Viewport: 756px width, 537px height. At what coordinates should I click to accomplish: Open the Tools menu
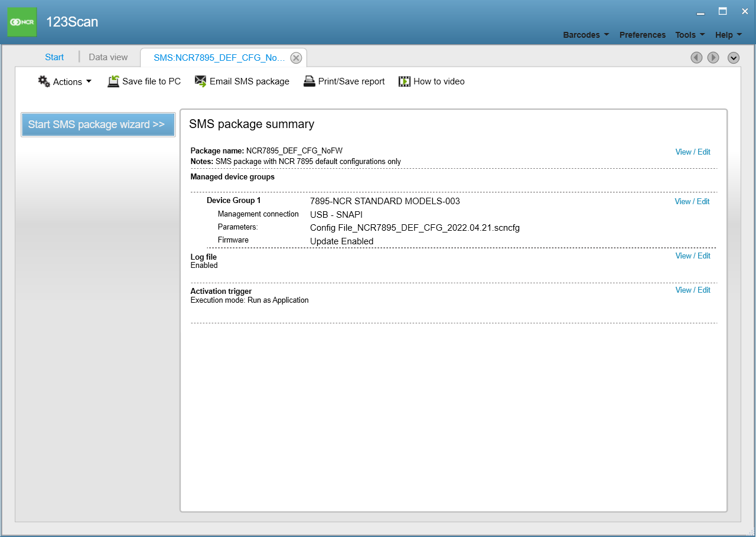[690, 35]
